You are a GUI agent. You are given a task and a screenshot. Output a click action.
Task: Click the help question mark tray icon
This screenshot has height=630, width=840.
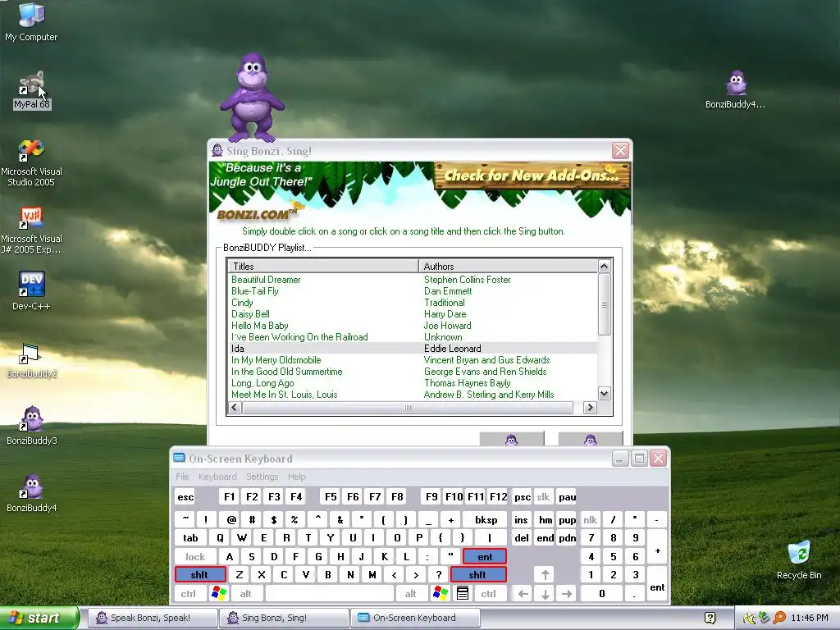[x=710, y=618]
